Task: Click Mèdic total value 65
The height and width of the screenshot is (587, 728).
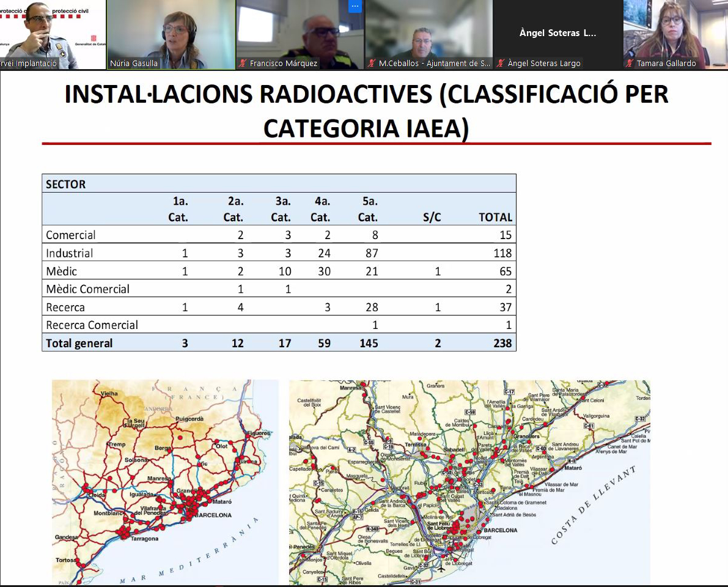Action: (x=506, y=271)
